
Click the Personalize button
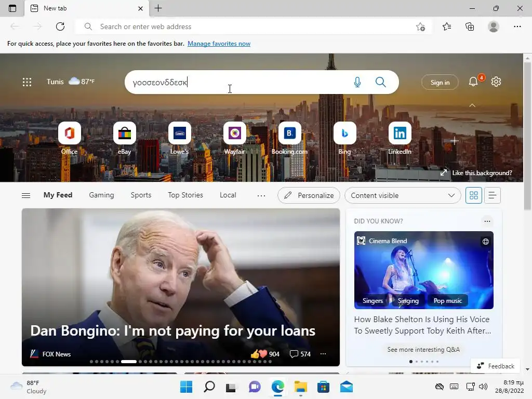pyautogui.click(x=309, y=195)
